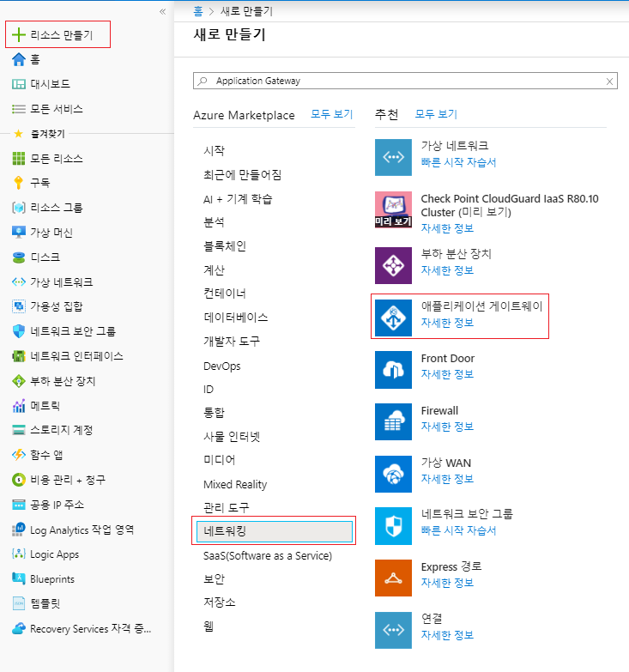
Task: Click the 모든 리소스 grid icon
Action: pos(18,159)
